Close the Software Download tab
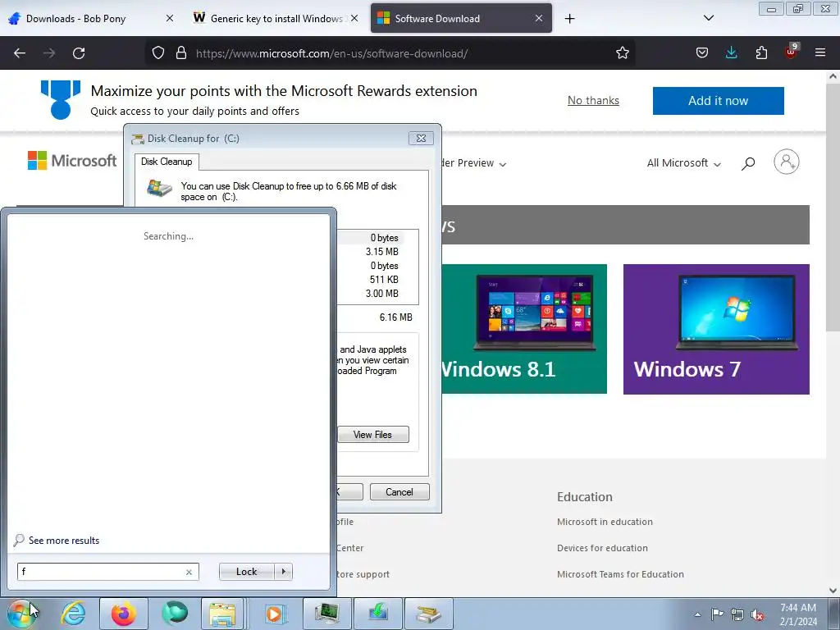This screenshot has width=840, height=630. (539, 18)
